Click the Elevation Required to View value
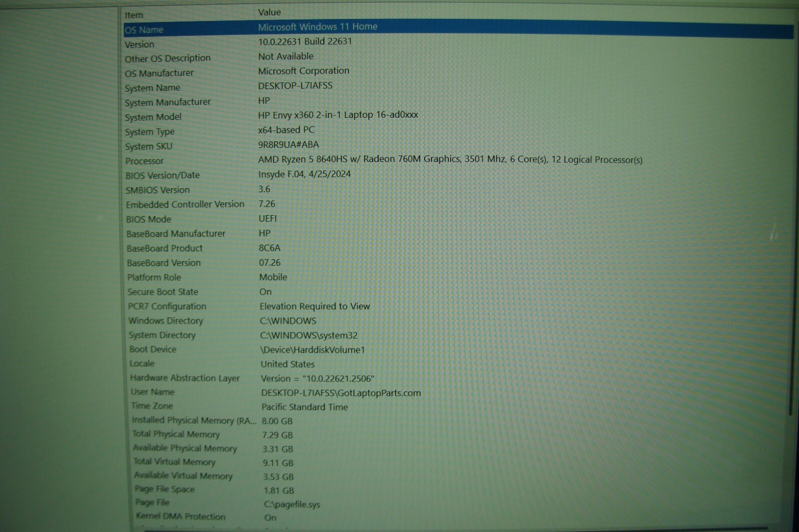 click(315, 306)
